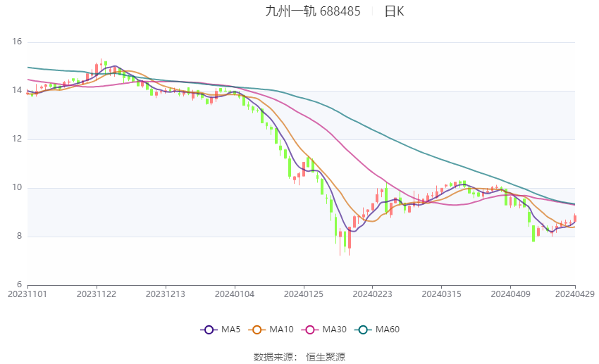Click the 20231101 date axis label
599x364 pixels.
click(x=27, y=294)
